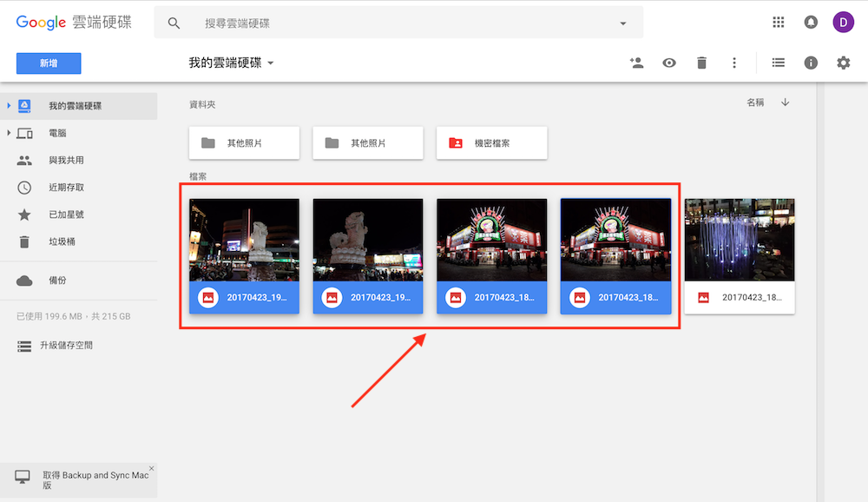Click the 備份 cloud icon

pos(24,281)
